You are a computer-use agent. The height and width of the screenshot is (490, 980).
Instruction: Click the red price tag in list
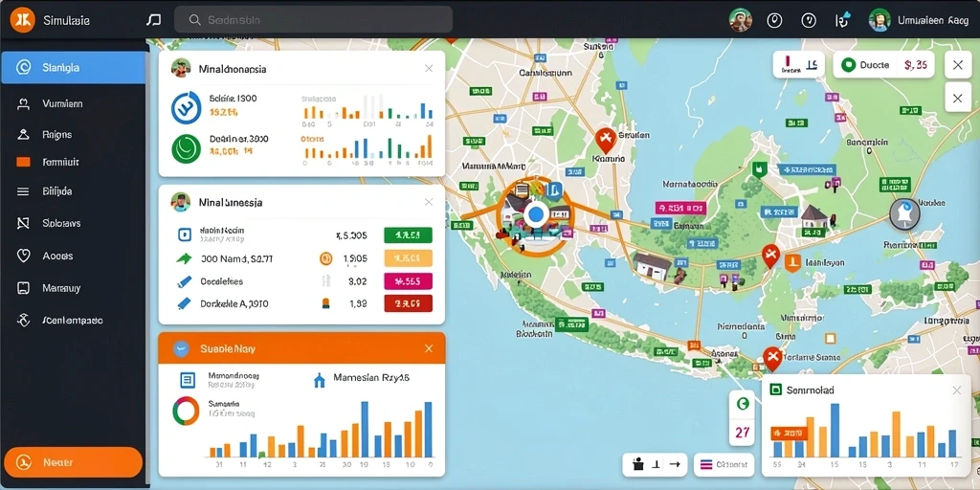[408, 303]
